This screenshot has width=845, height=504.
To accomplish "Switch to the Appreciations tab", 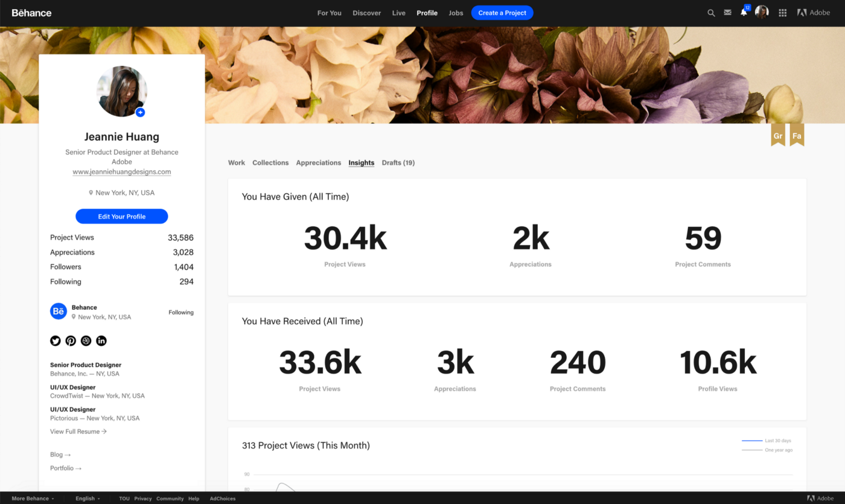I will (x=318, y=163).
